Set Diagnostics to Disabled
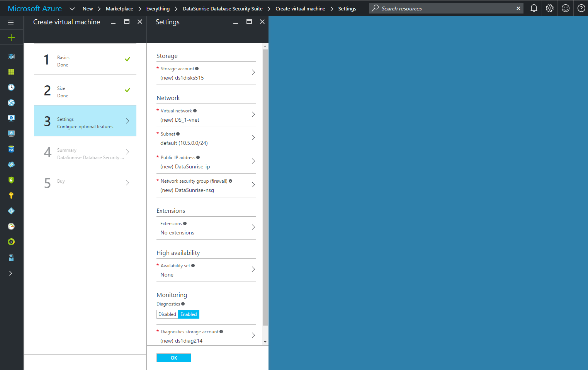 tap(167, 314)
